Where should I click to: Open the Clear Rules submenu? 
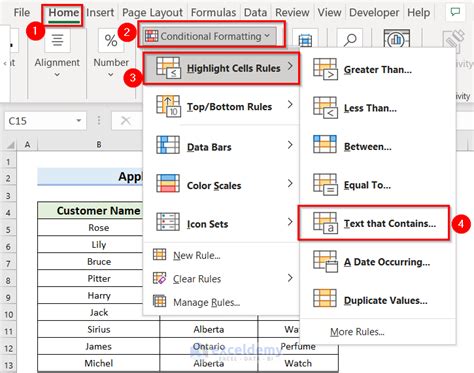[221, 278]
